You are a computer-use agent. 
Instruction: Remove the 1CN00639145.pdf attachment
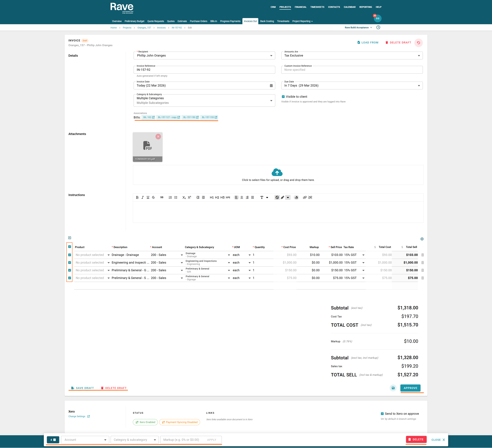(158, 137)
